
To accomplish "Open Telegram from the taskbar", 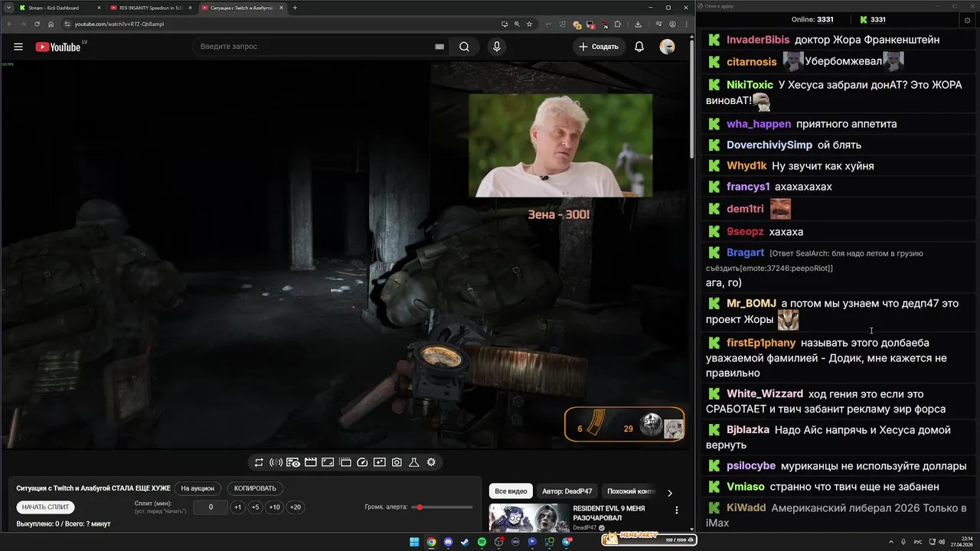I will (567, 542).
